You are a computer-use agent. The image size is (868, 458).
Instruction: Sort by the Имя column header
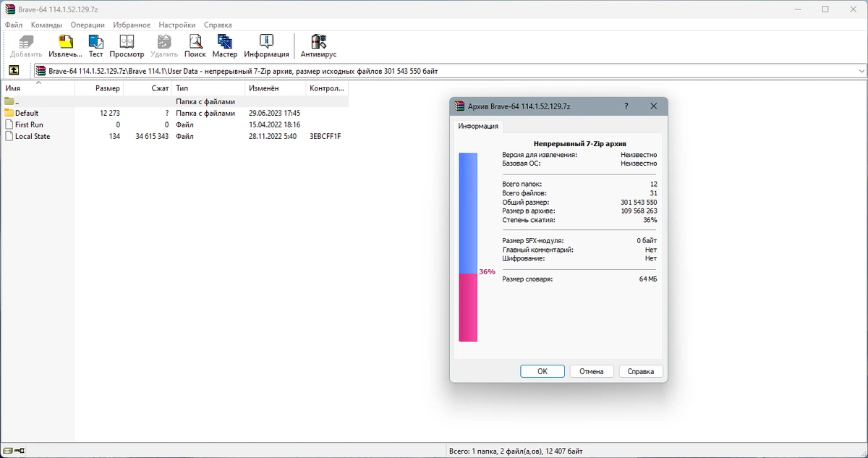(x=38, y=88)
